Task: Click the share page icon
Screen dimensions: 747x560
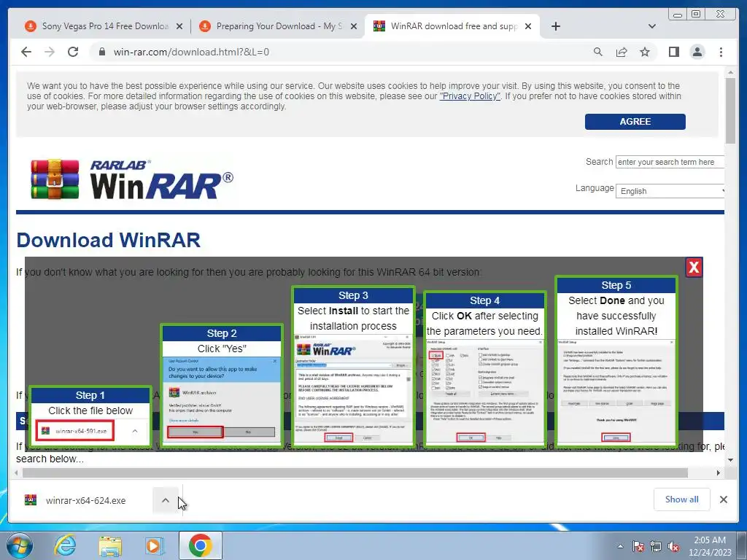Action: click(622, 52)
